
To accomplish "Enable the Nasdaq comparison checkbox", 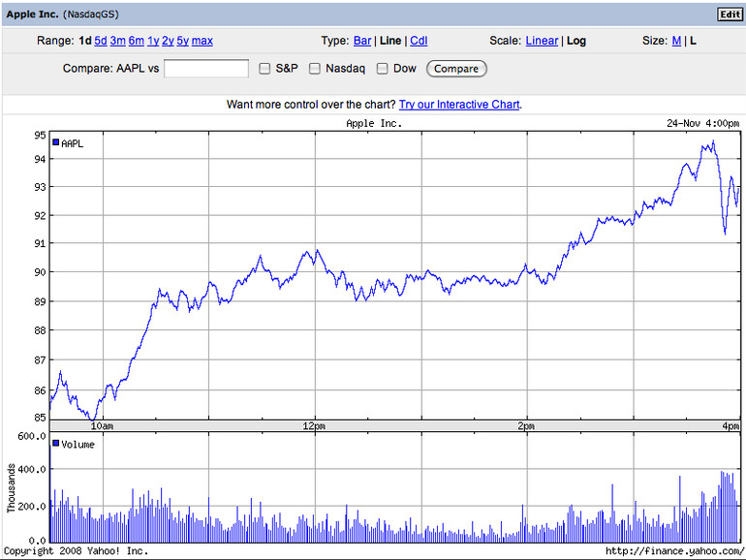I will 315,69.
